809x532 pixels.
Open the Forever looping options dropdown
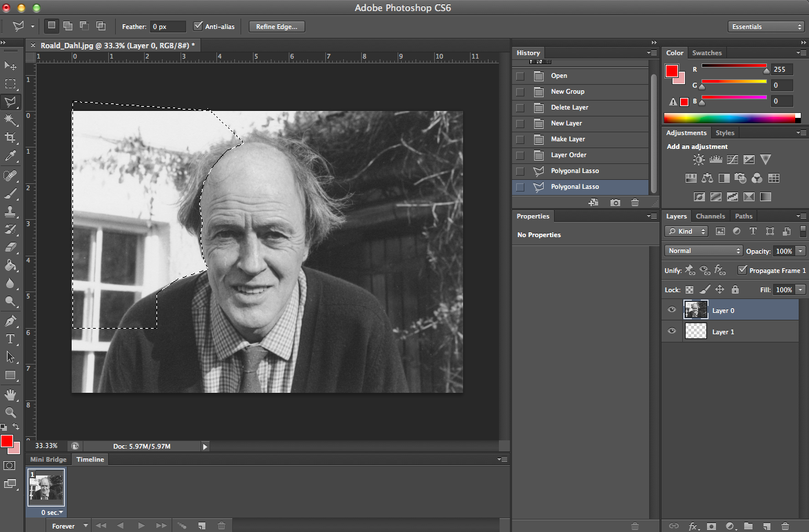click(69, 526)
